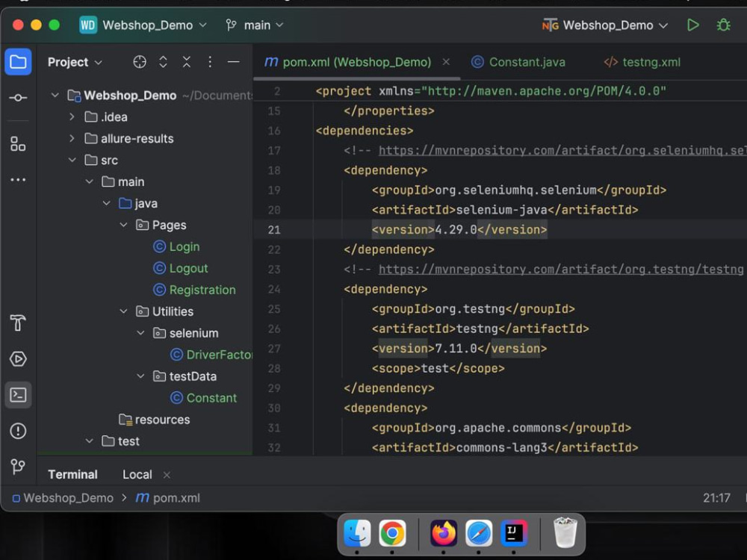Image resolution: width=747 pixels, height=560 pixels.
Task: Show more tool windows (three dots)
Action: point(18,180)
